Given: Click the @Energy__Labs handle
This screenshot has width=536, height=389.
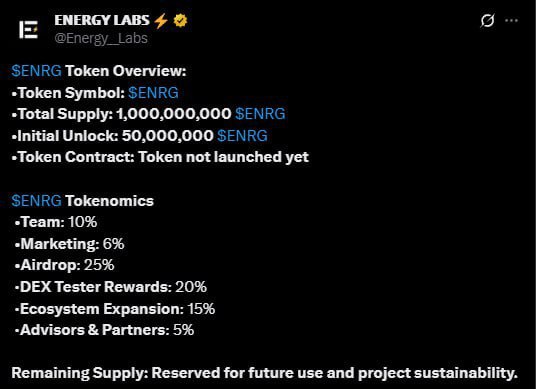Looking at the screenshot, I should point(101,38).
